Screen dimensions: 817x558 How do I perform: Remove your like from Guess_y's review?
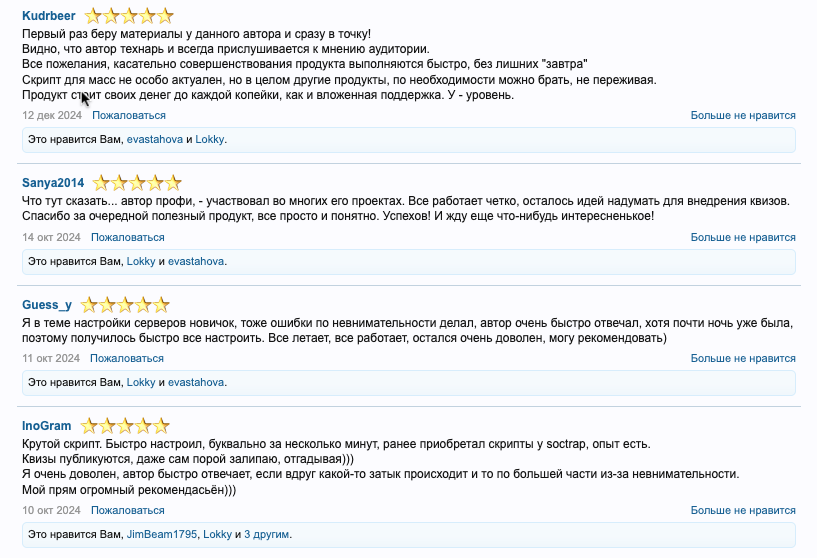point(743,358)
